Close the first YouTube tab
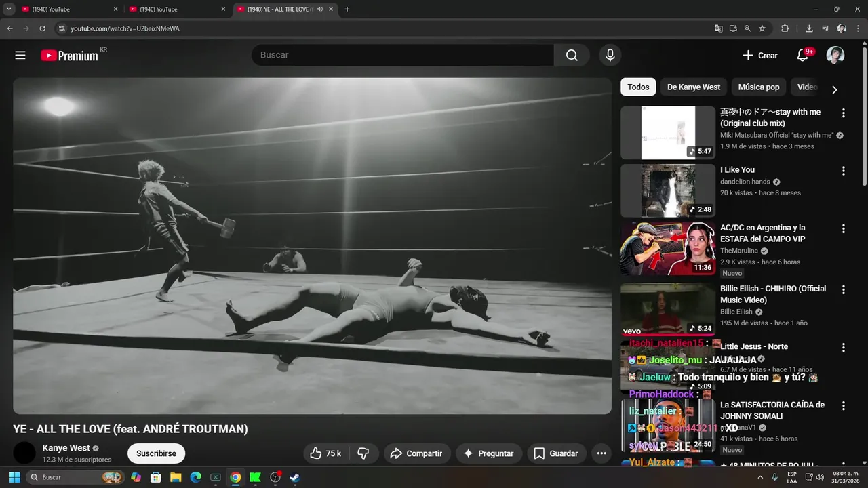Image resolution: width=868 pixels, height=488 pixels. pyautogui.click(x=115, y=9)
